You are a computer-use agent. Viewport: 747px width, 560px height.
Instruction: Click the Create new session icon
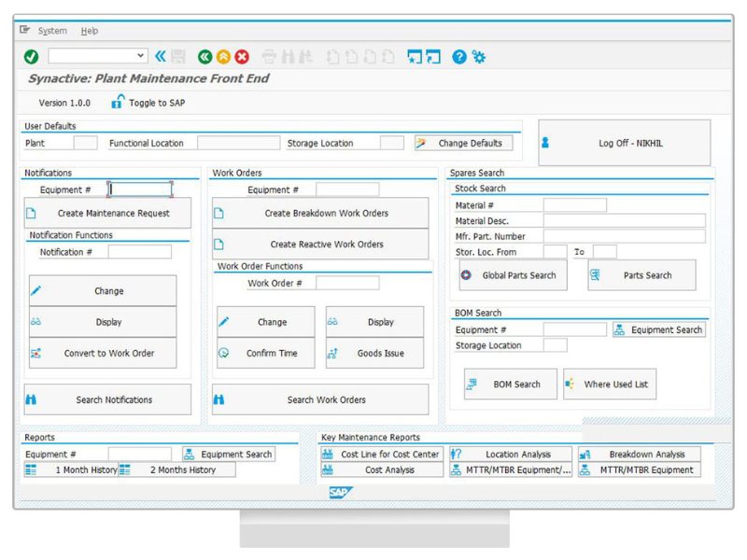point(415,57)
